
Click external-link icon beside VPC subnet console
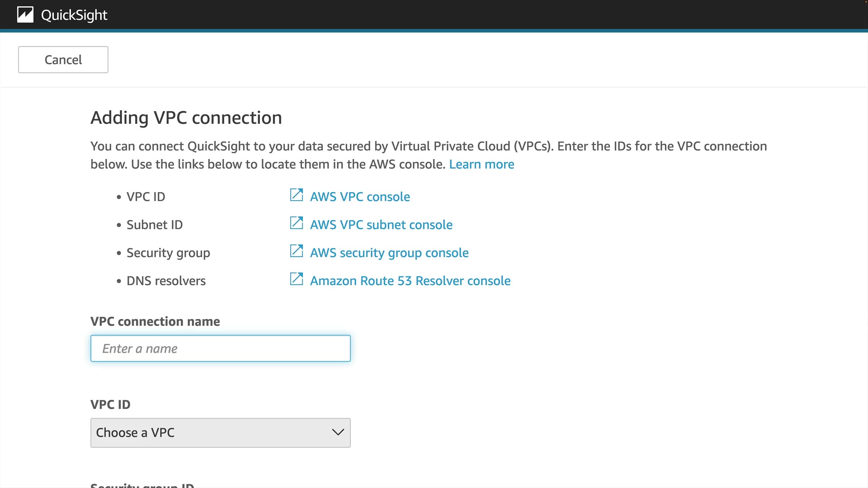(297, 223)
